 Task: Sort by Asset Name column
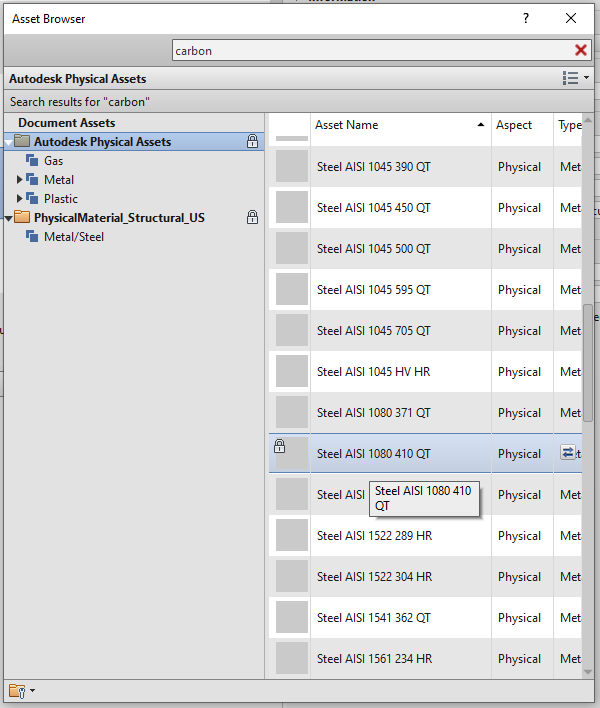tap(400, 125)
